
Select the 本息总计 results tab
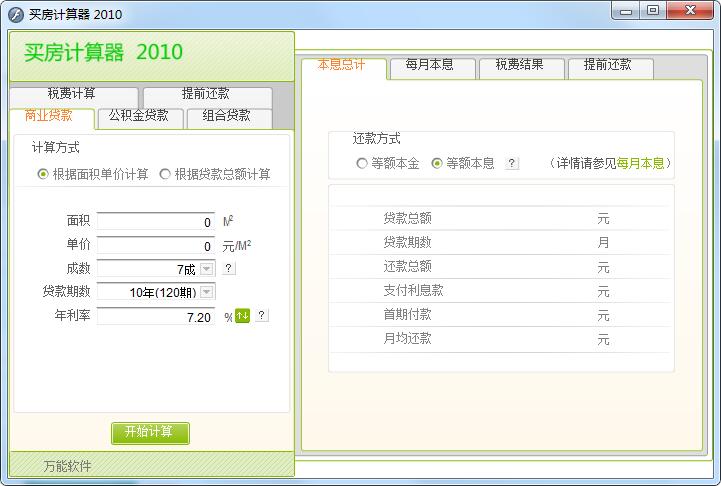coord(344,68)
